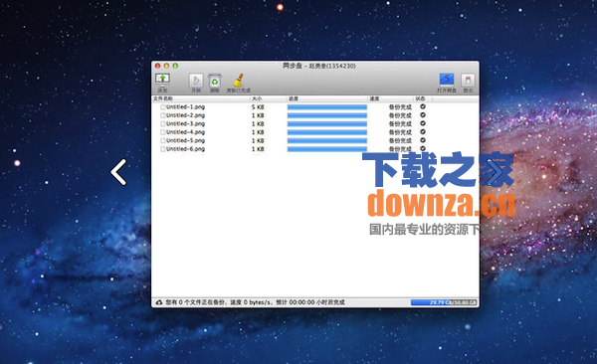
Task: Click the Delete (删除) recycle bin icon
Action: click(x=215, y=81)
